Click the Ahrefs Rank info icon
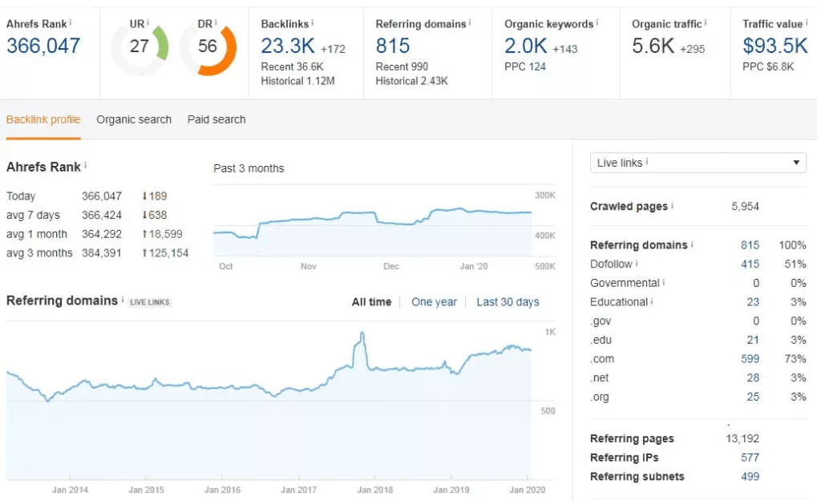Screen dimensions: 821x504 tap(71, 22)
